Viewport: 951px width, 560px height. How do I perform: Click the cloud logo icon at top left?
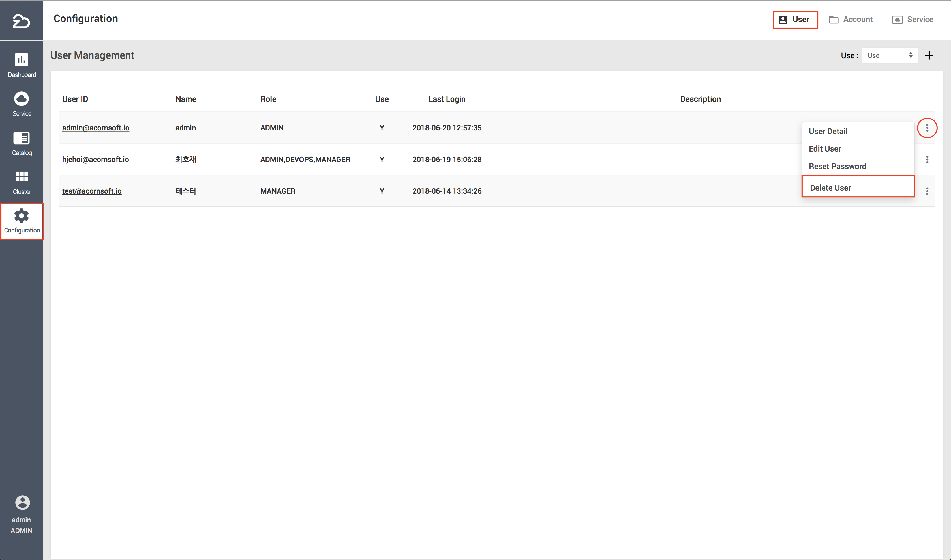21,21
